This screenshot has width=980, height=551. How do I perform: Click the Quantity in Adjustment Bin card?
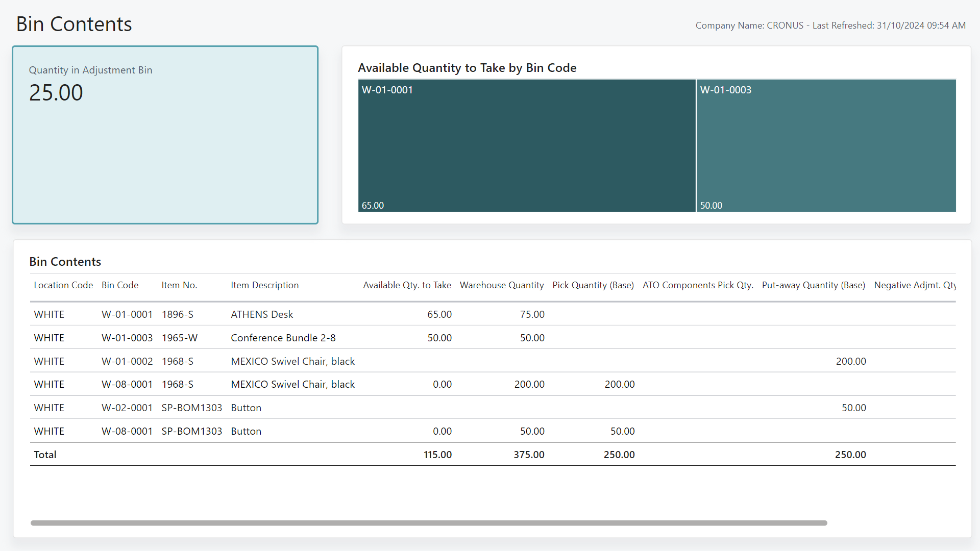[x=165, y=134]
